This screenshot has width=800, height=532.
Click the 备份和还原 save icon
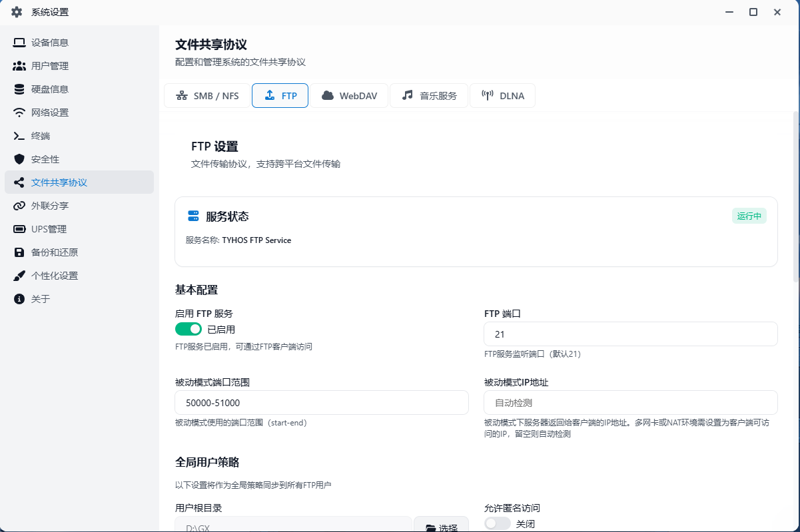pyautogui.click(x=19, y=252)
